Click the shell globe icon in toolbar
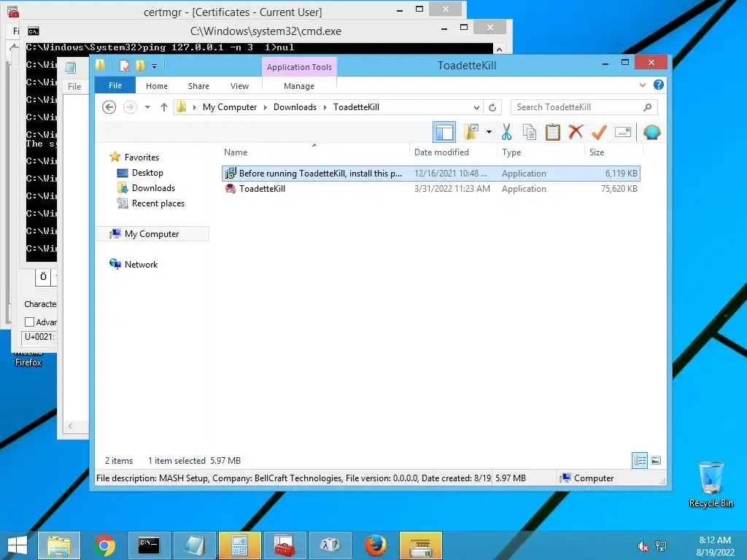 (651, 132)
